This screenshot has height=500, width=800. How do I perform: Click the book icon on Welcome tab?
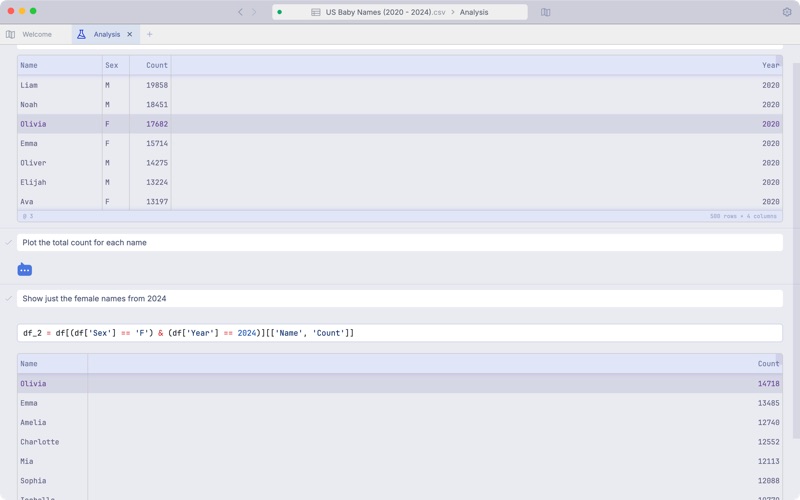coord(10,34)
